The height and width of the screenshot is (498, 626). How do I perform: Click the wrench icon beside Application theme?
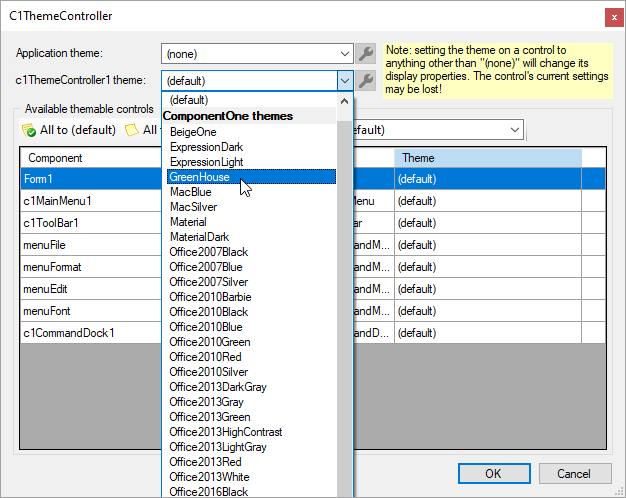pyautogui.click(x=367, y=54)
